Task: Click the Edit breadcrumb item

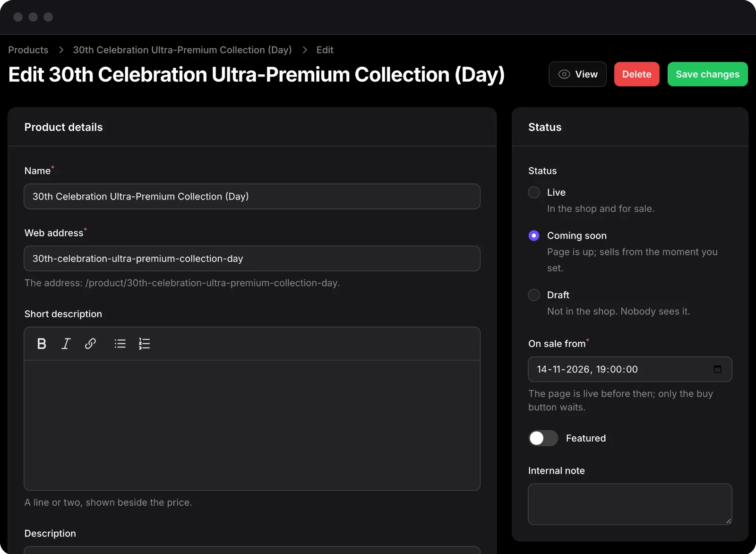Action: 325,50
